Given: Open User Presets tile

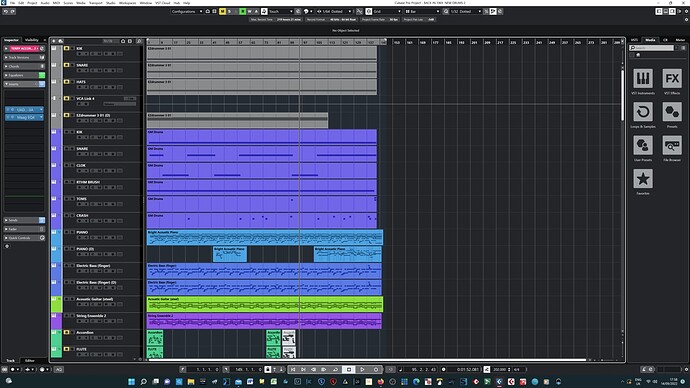Looking at the screenshot, I should point(643,146).
